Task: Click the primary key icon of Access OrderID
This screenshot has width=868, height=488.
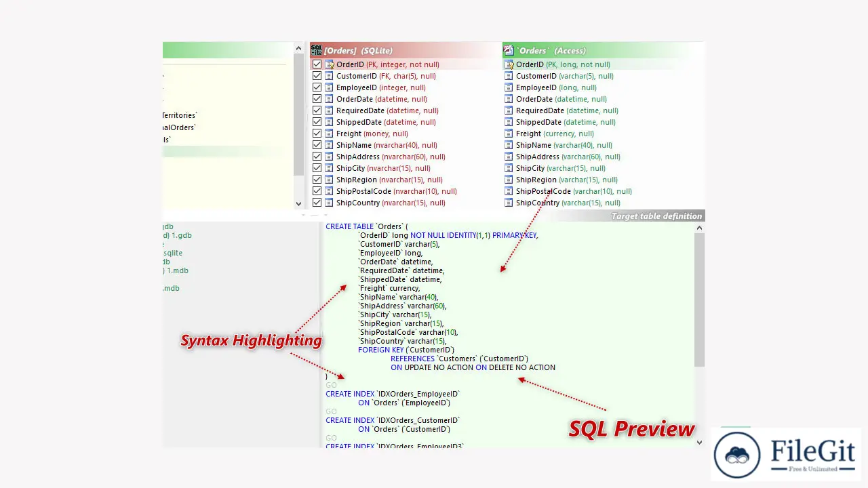Action: pyautogui.click(x=509, y=64)
